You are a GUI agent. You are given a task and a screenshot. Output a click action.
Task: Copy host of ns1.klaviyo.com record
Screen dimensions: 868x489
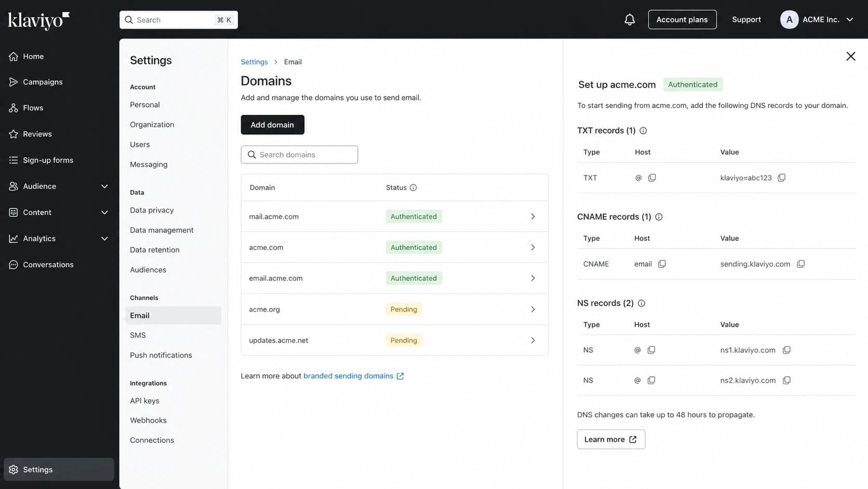tap(651, 350)
